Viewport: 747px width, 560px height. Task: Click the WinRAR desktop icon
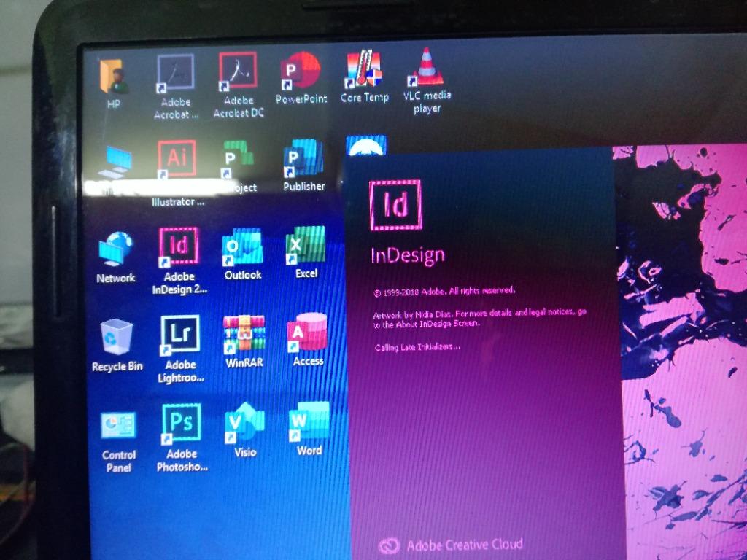pyautogui.click(x=244, y=335)
